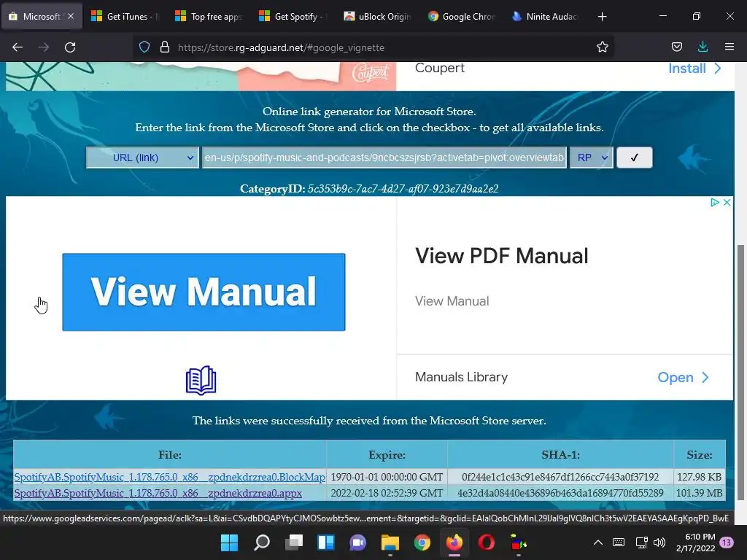This screenshot has width=747, height=560.
Task: Click the big View Manual ad button
Action: (x=204, y=292)
